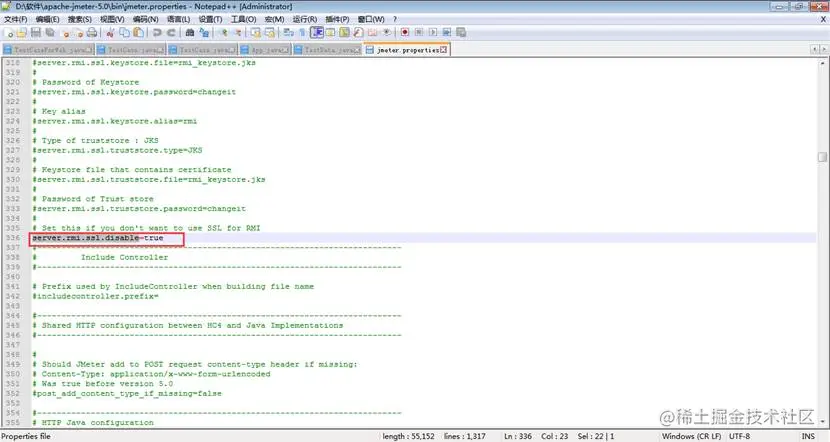Click the Open file toolbar icon
Image resolution: width=830 pixels, height=442 pixels.
tap(22, 33)
